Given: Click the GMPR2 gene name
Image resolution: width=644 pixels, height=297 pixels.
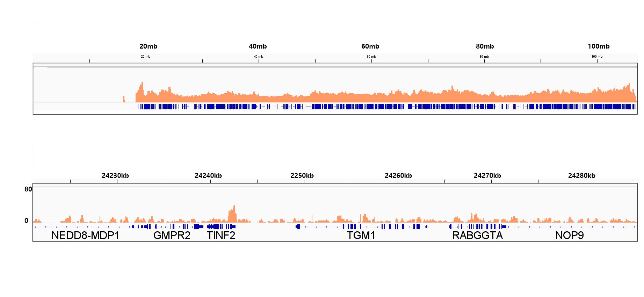Looking at the screenshot, I should (x=172, y=236).
